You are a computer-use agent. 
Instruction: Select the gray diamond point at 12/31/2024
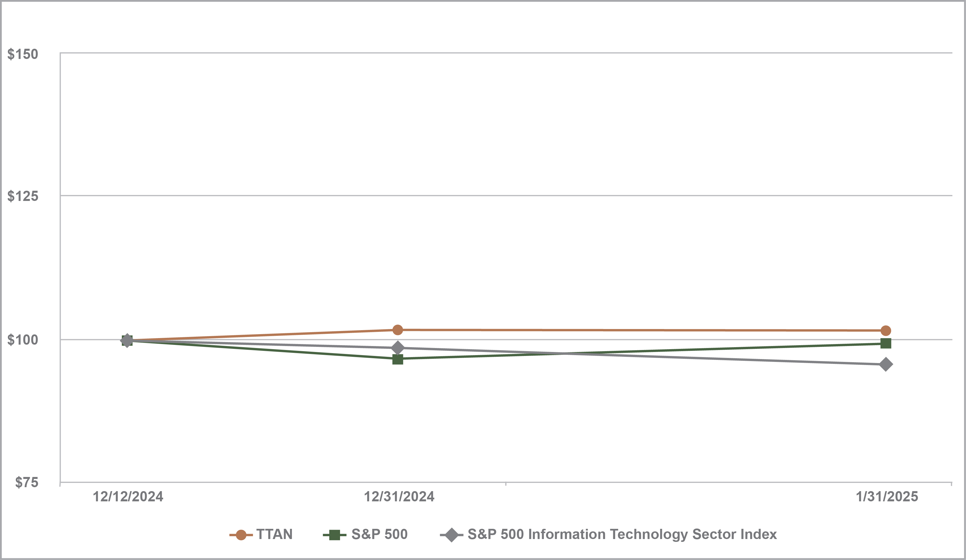[398, 348]
